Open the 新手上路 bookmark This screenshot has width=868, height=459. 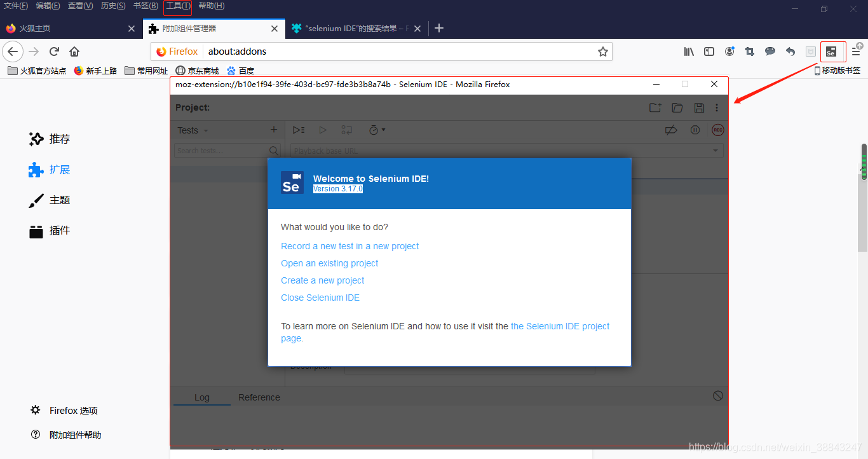pos(96,71)
